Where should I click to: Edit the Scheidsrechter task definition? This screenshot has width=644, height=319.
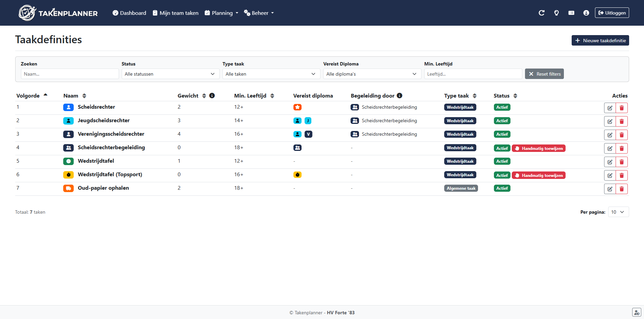(610, 108)
